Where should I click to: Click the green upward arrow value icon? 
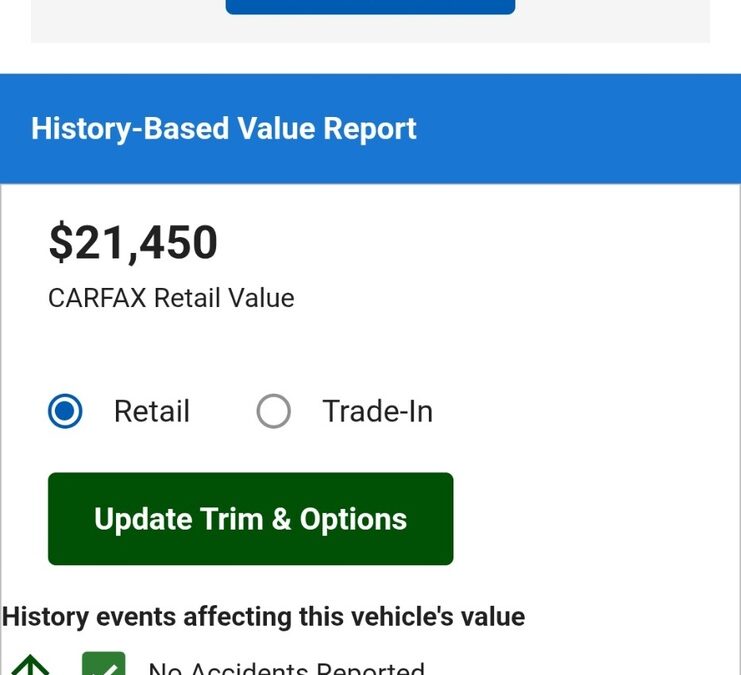(x=30, y=666)
